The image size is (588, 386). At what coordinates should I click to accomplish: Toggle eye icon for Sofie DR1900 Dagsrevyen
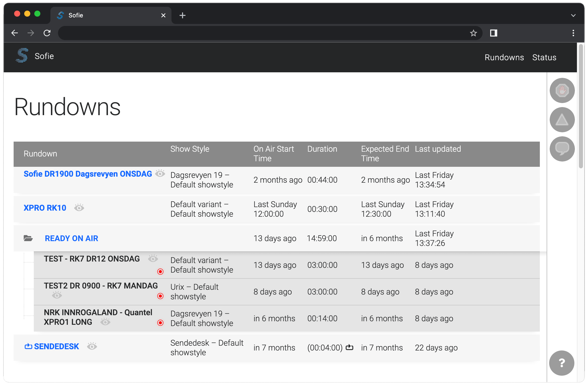coord(160,173)
